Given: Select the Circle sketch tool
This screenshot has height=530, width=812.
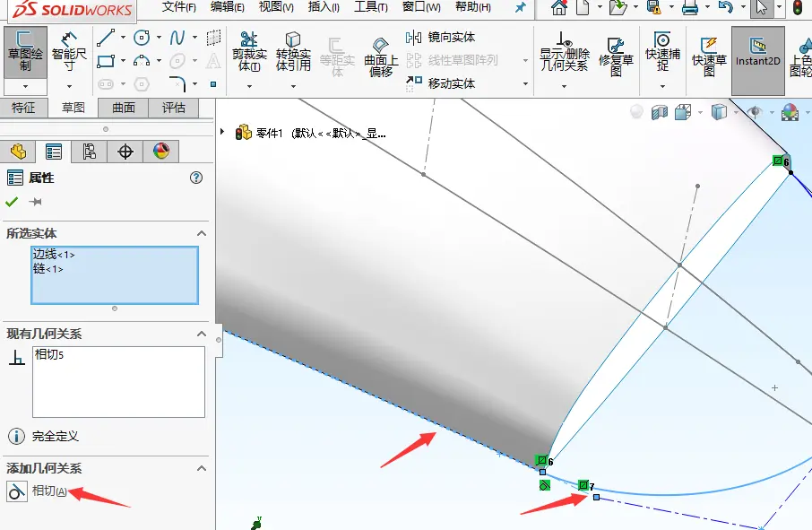Looking at the screenshot, I should pos(142,38).
